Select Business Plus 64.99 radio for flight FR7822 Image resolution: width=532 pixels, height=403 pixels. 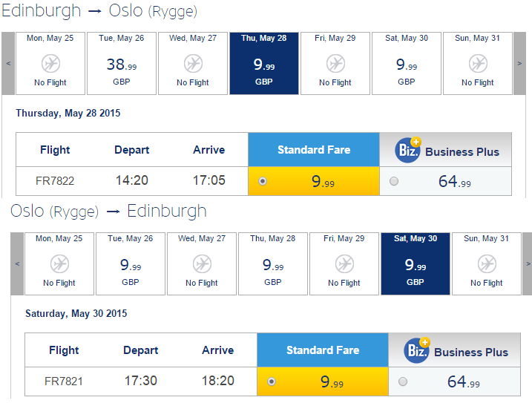coord(394,181)
